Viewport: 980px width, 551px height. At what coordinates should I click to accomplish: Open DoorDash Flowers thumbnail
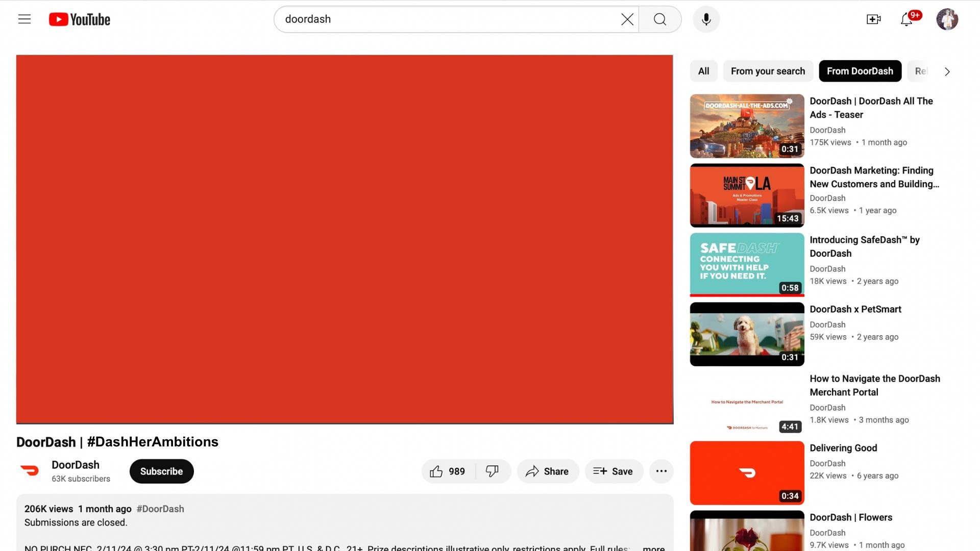tap(747, 531)
